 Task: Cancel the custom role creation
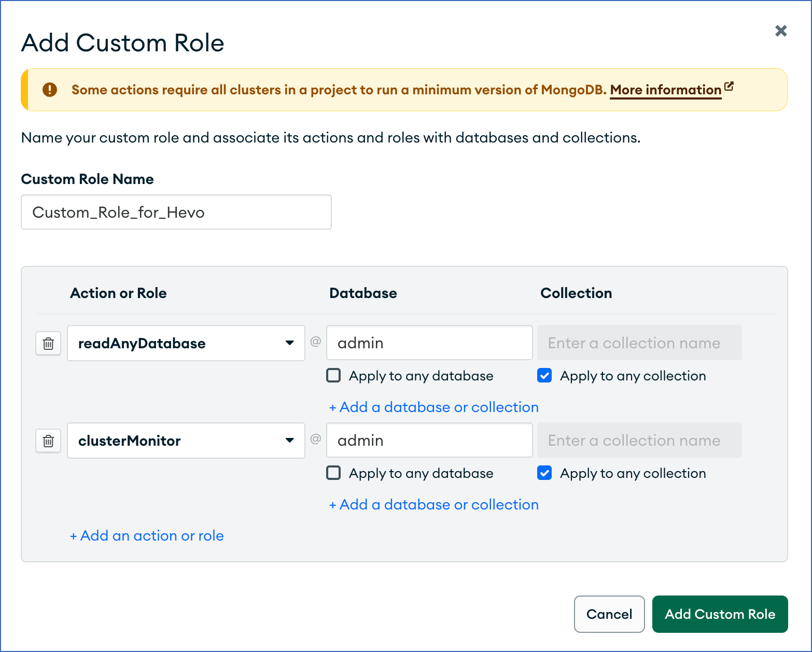[x=609, y=614]
